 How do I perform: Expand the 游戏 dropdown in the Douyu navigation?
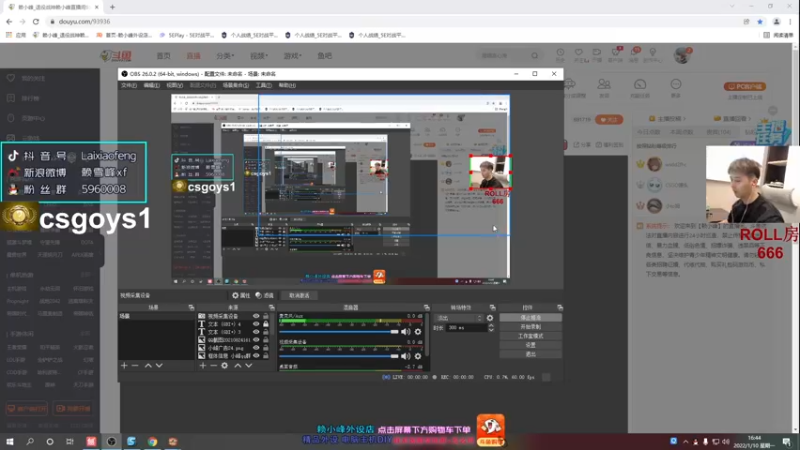click(292, 56)
